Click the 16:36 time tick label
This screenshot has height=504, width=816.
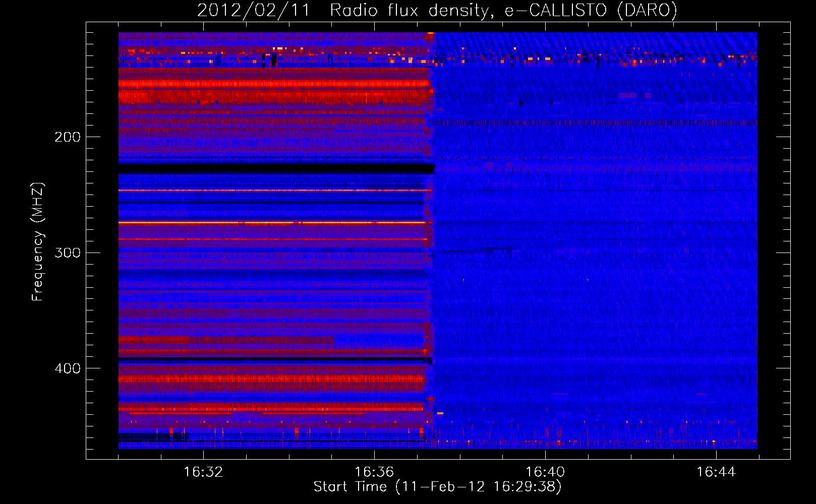point(374,472)
